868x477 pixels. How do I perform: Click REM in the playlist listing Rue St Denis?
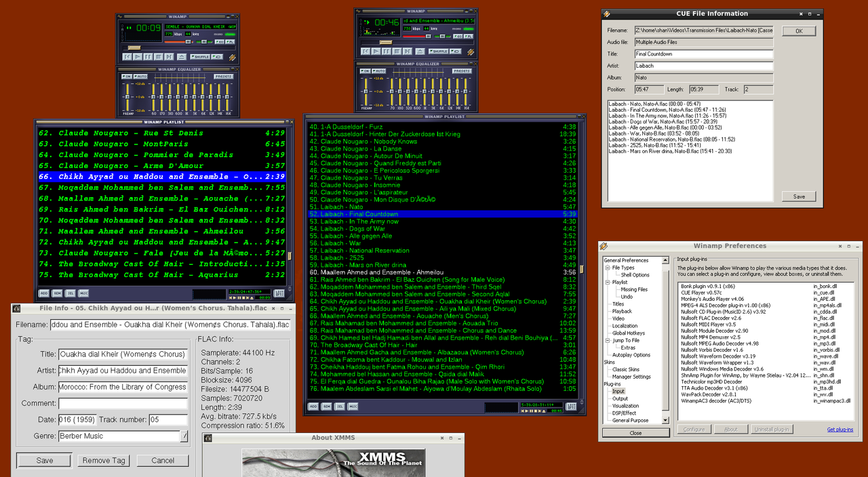pos(57,293)
